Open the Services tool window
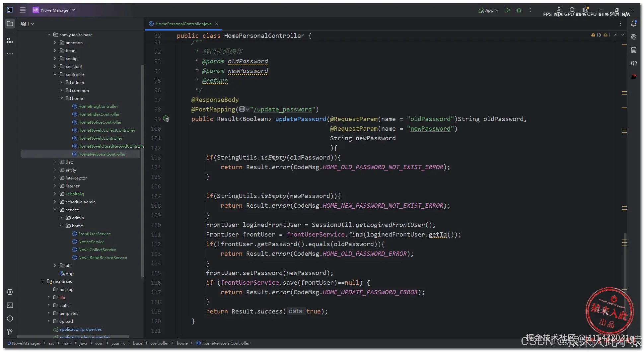The image size is (644, 352). click(x=10, y=292)
